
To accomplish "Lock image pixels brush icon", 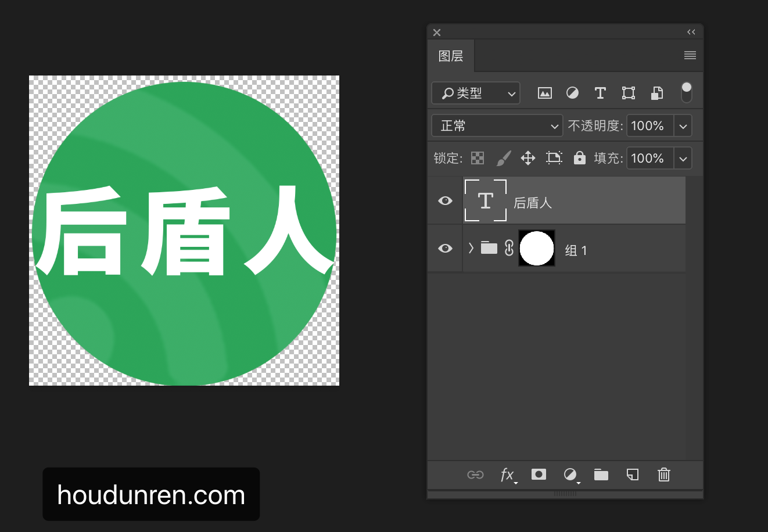I will (504, 158).
